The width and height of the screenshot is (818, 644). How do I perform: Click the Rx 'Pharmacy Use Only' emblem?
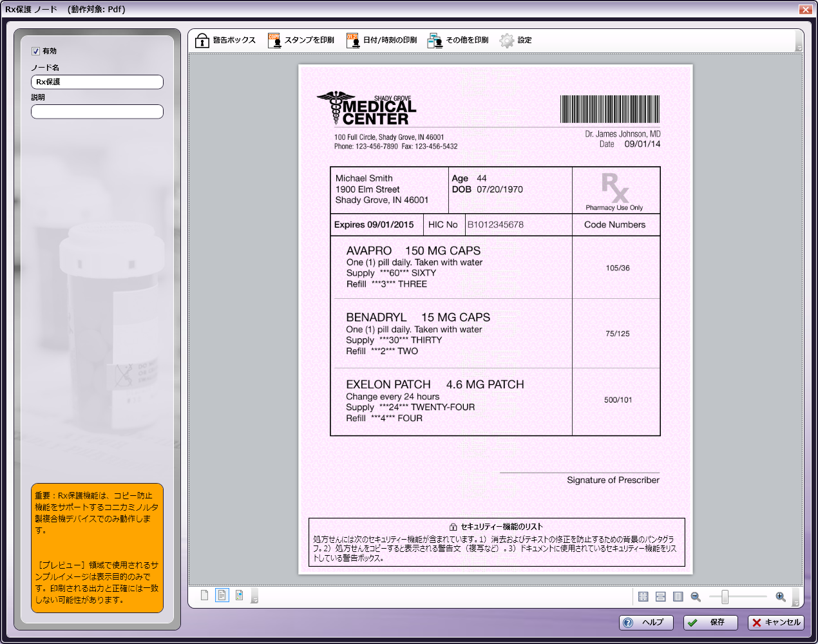click(614, 191)
